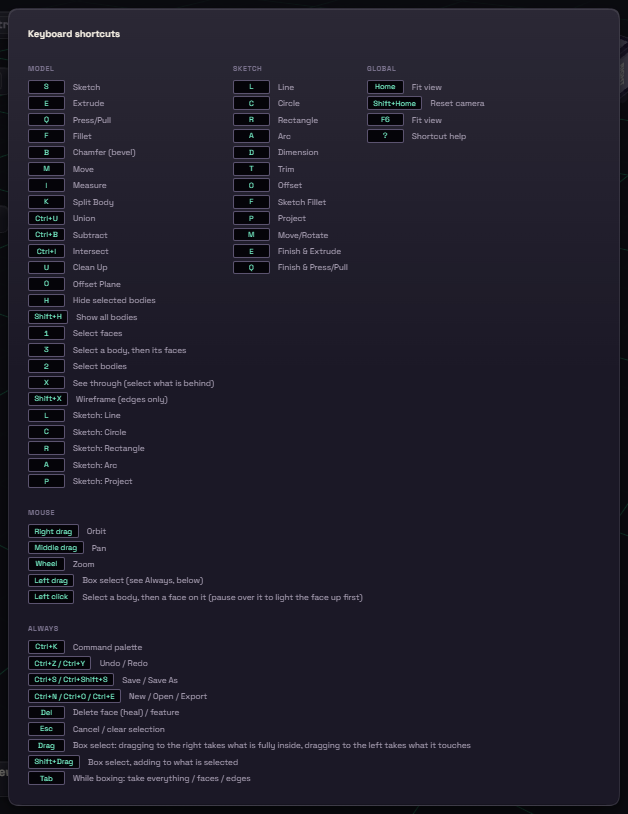Viewport: 628px width, 814px height.
Task: Click the Esc key badge
Action: coord(46,729)
